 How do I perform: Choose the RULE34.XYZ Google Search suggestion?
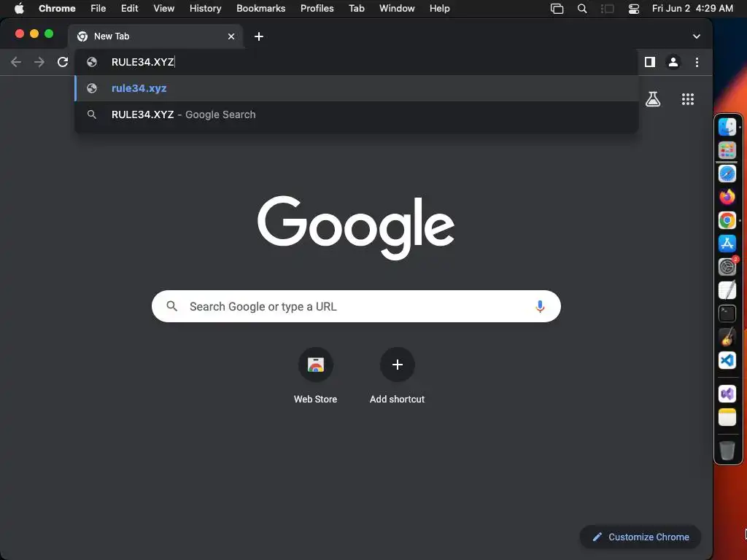click(356, 114)
